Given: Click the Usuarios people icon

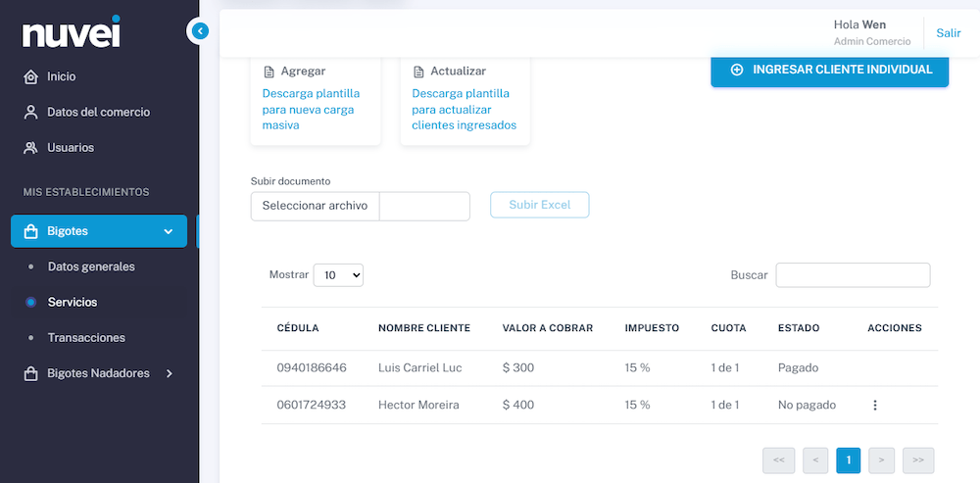Looking at the screenshot, I should pos(30,148).
